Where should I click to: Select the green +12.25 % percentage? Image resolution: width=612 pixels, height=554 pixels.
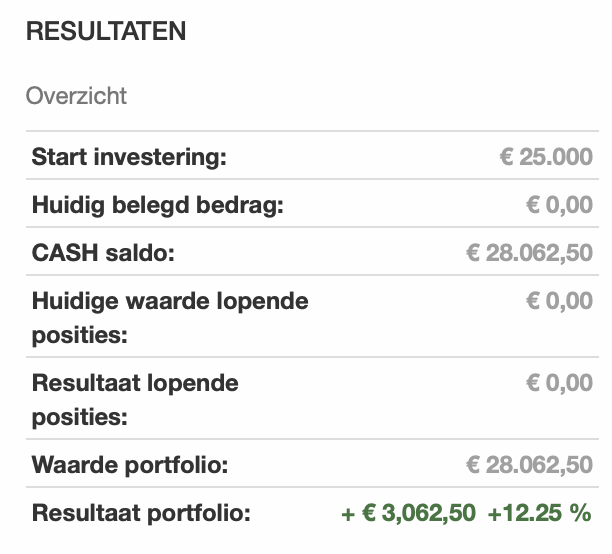pyautogui.click(x=539, y=513)
